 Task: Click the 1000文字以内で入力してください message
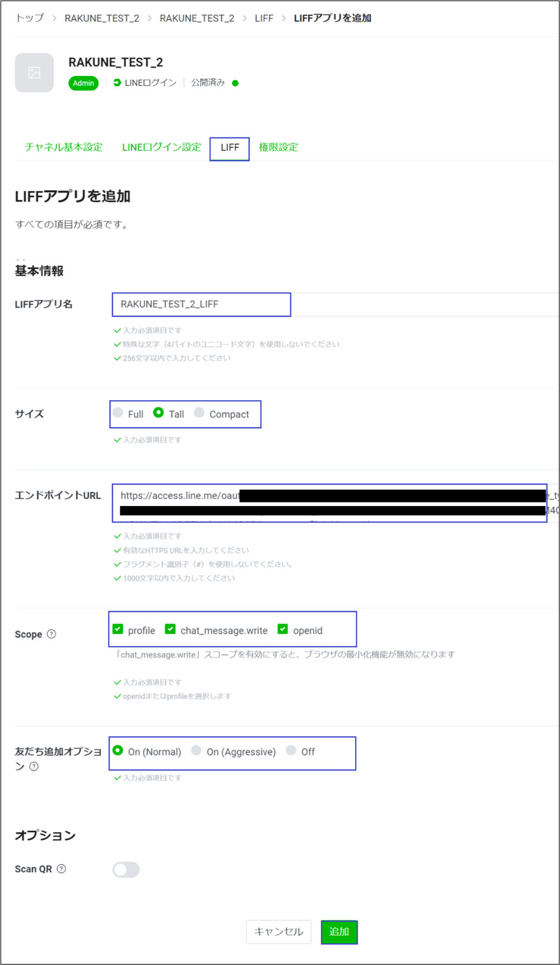pyautogui.click(x=179, y=578)
